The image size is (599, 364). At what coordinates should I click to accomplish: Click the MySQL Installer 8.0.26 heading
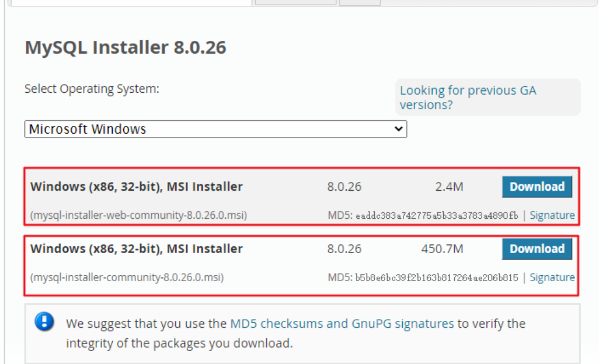pyautogui.click(x=126, y=47)
